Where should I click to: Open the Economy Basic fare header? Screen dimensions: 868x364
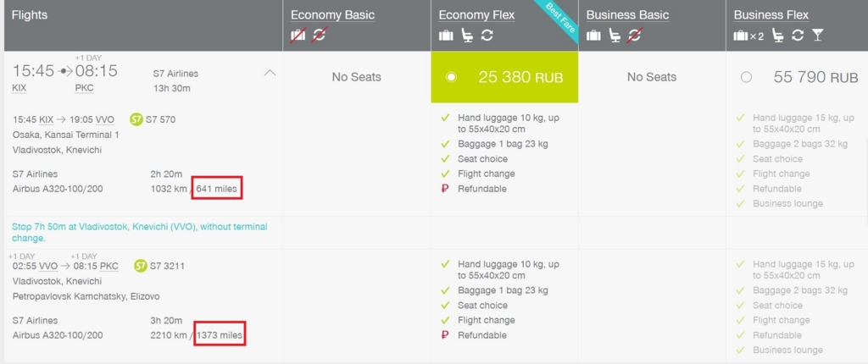coord(332,15)
